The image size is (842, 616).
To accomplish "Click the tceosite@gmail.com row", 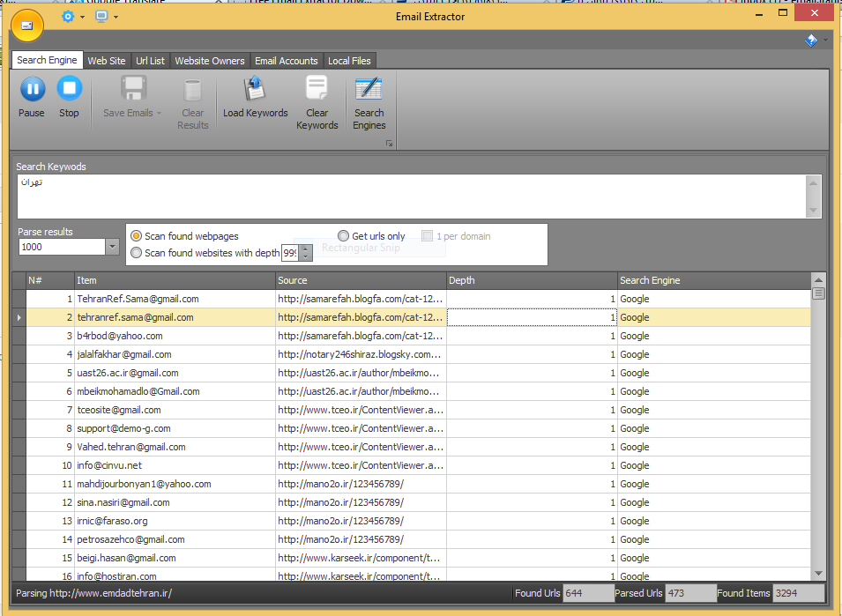I will 418,410.
